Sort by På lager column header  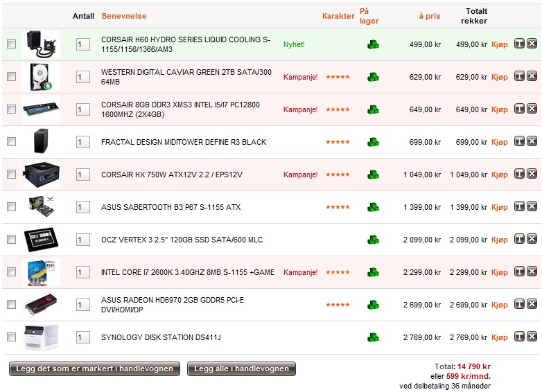tap(369, 16)
